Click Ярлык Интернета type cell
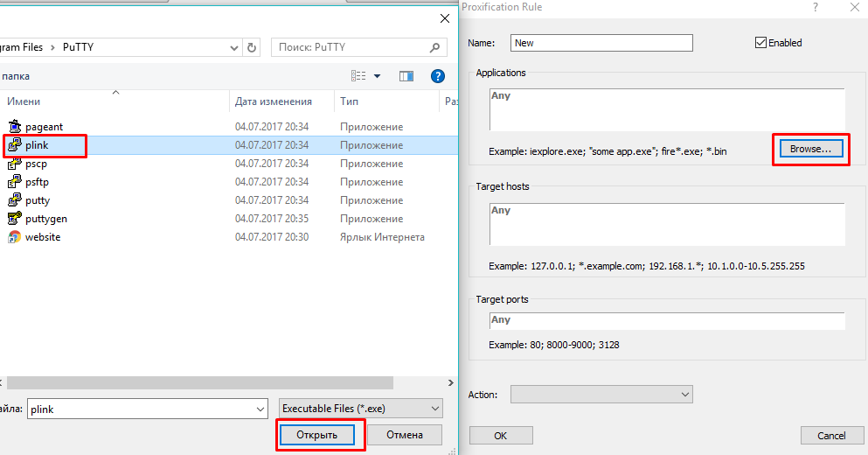This screenshot has width=868, height=455. pyautogui.click(x=382, y=236)
